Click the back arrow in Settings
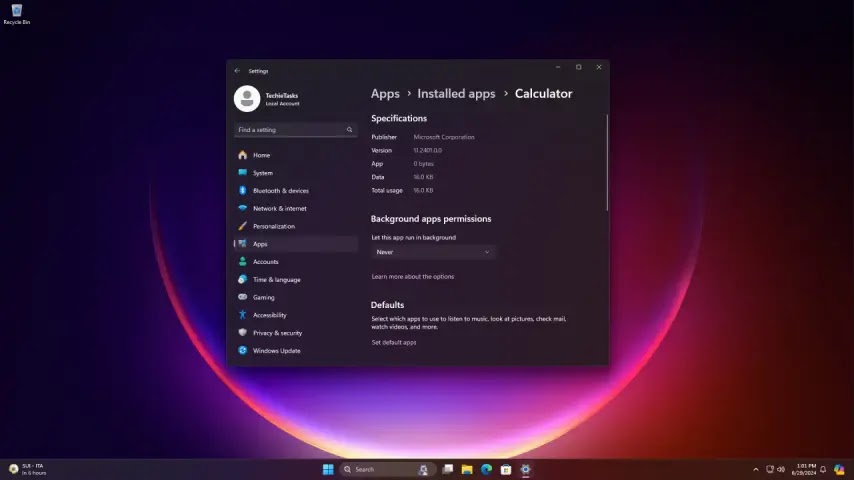 237,71
